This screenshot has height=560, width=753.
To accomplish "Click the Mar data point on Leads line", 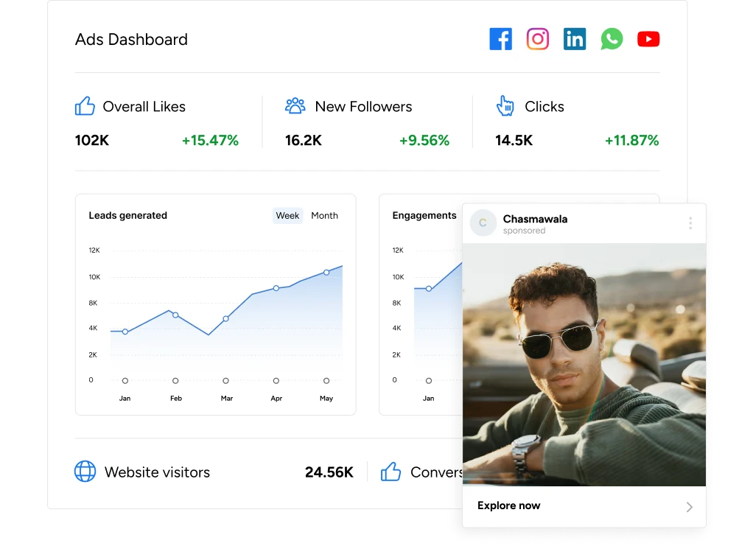I will [225, 319].
